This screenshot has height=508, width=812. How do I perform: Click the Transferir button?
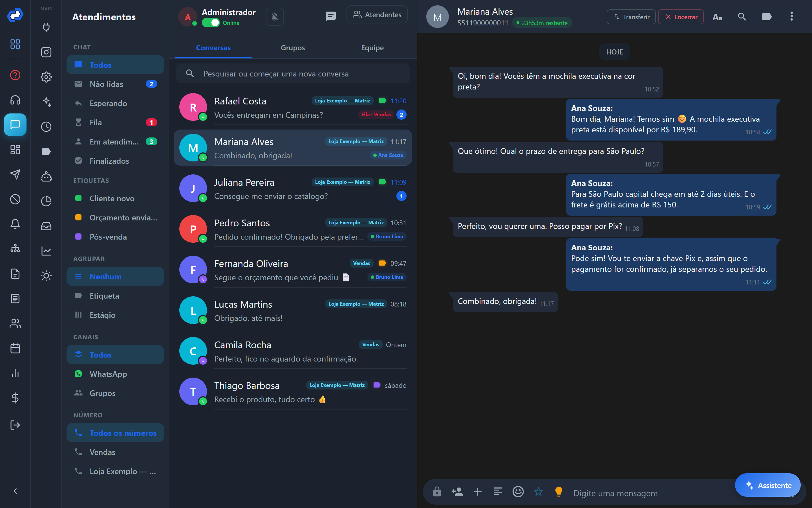(631, 17)
